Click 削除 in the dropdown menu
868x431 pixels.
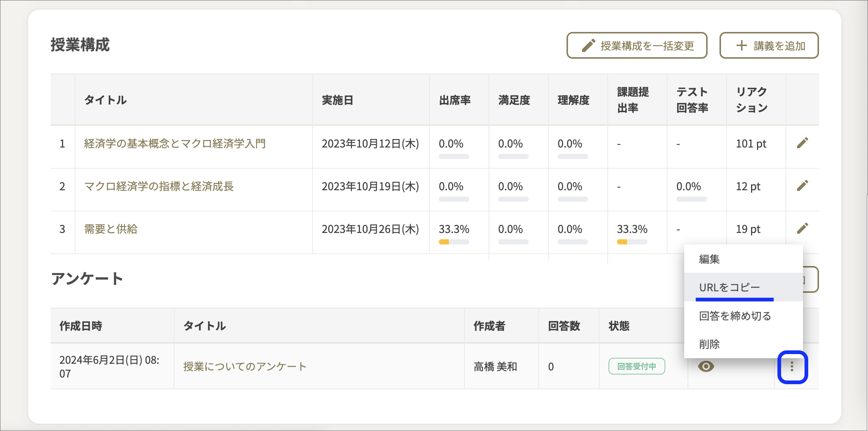(709, 344)
